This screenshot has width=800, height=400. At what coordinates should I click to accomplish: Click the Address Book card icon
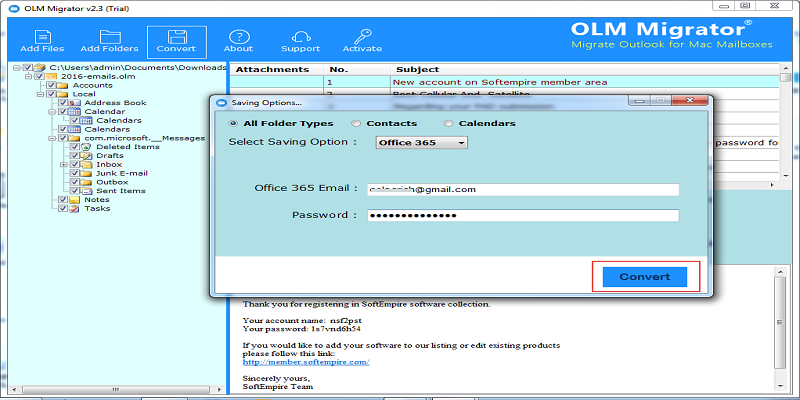point(76,103)
